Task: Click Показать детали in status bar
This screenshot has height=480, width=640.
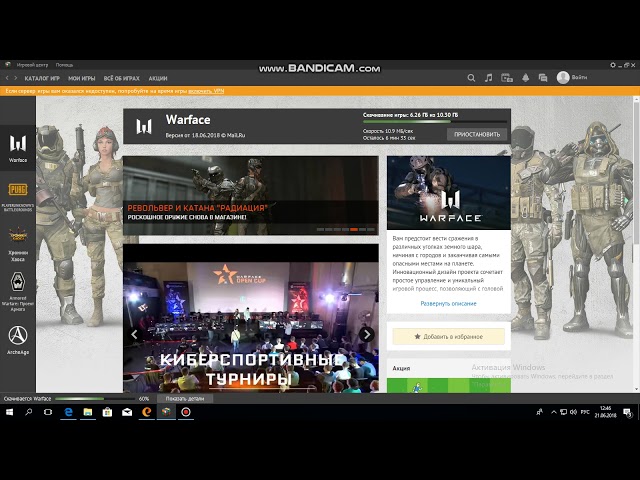Action: 185,399
